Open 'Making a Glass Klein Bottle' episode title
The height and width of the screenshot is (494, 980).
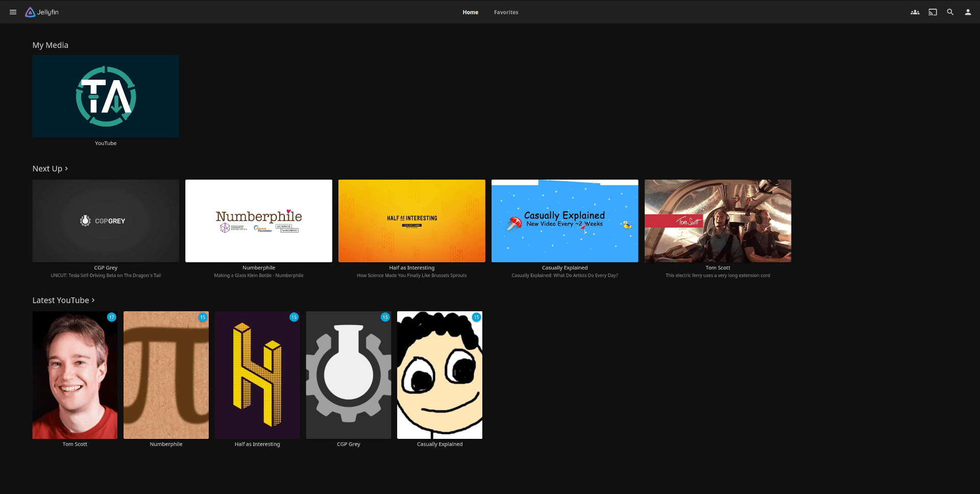pos(259,276)
